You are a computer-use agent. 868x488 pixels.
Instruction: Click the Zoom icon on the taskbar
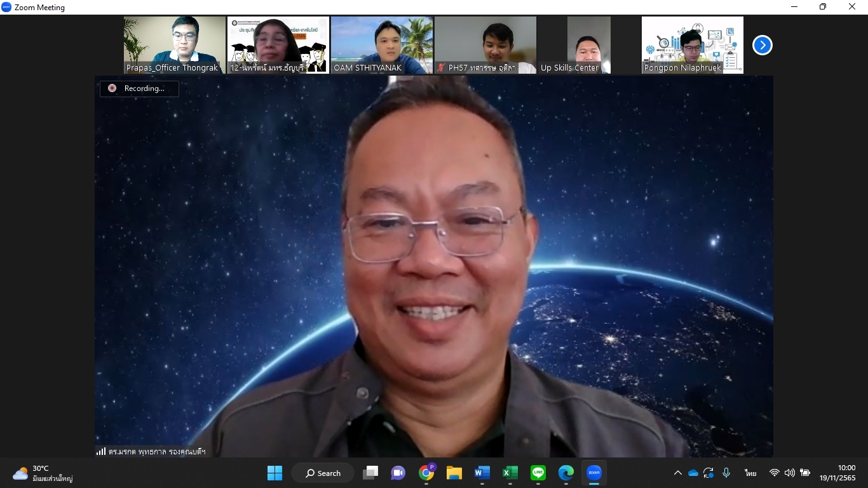[594, 473]
